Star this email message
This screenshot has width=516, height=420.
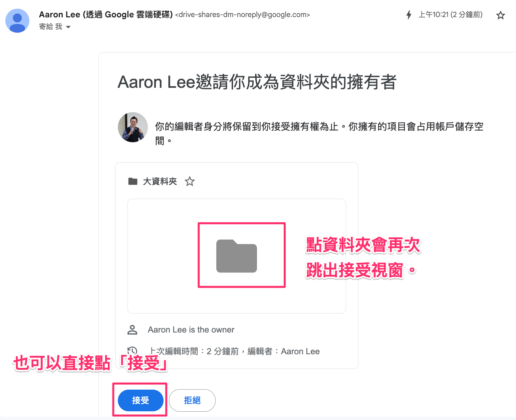(500, 15)
